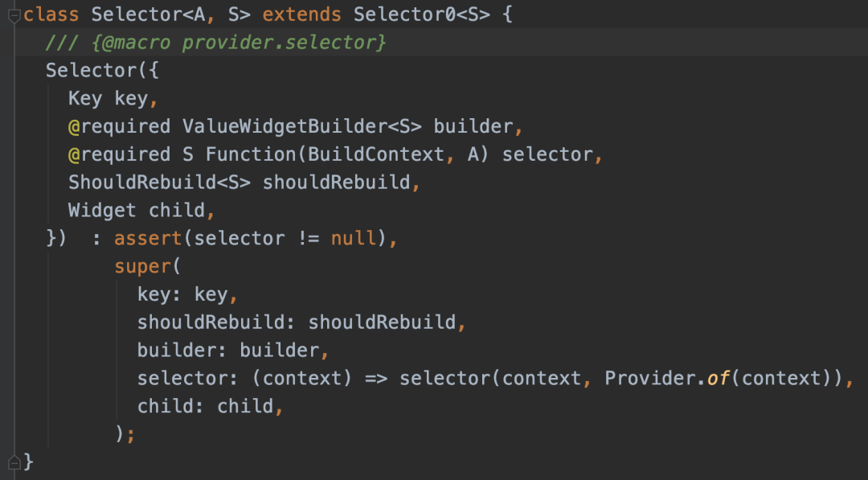Click the 'null' keyword in the assert
The width and height of the screenshot is (868, 480).
pos(353,239)
